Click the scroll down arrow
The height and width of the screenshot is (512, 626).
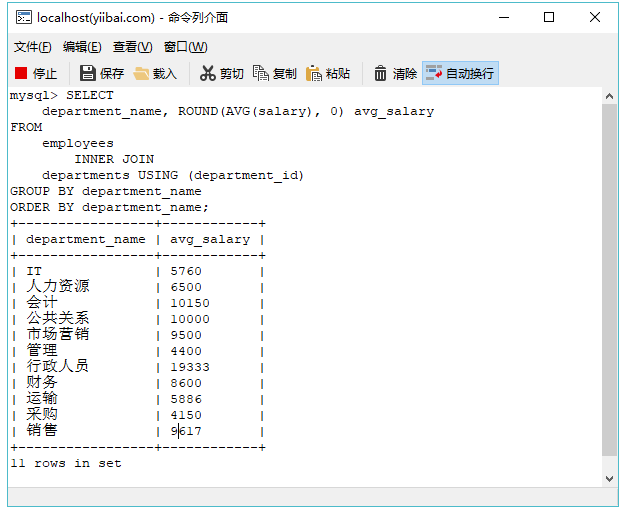(x=609, y=478)
